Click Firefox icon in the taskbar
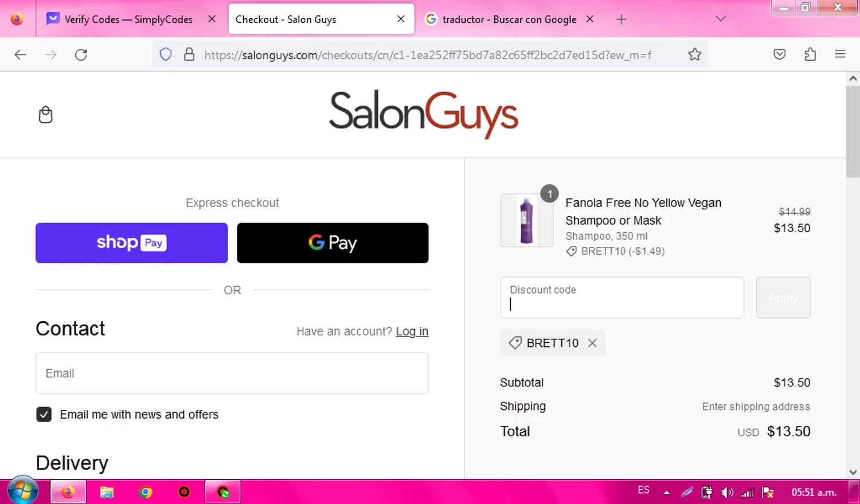Viewport: 860px width, 504px height. point(68,492)
